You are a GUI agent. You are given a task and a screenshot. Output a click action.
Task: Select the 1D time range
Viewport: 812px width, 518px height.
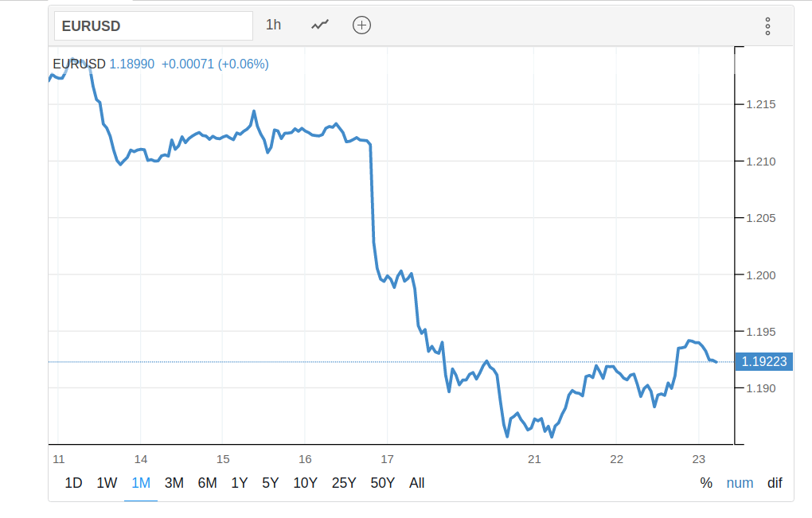click(x=73, y=483)
